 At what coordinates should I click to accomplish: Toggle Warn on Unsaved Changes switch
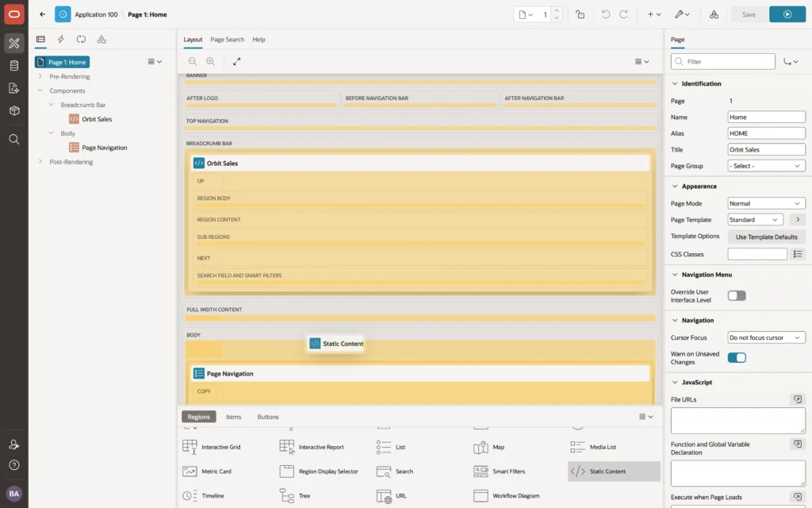tap(737, 358)
